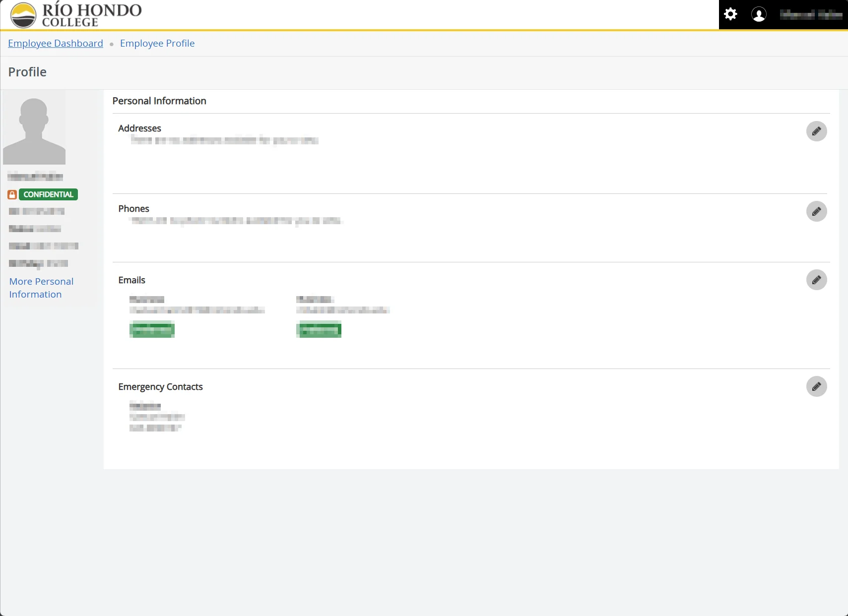Click the green badge under the first email

pos(152,329)
